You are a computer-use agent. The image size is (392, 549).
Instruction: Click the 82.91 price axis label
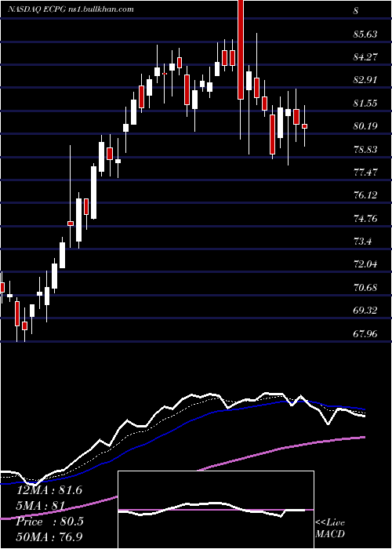pyautogui.click(x=365, y=80)
